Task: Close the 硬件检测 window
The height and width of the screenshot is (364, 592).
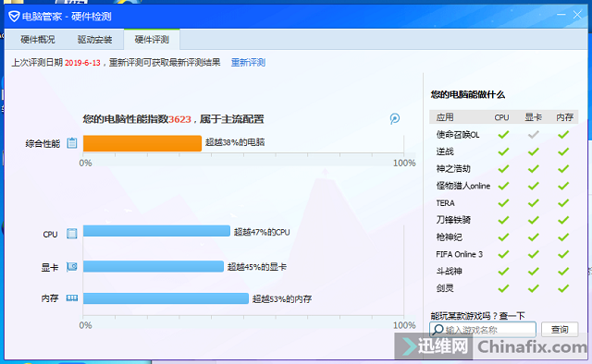Action: pos(577,15)
